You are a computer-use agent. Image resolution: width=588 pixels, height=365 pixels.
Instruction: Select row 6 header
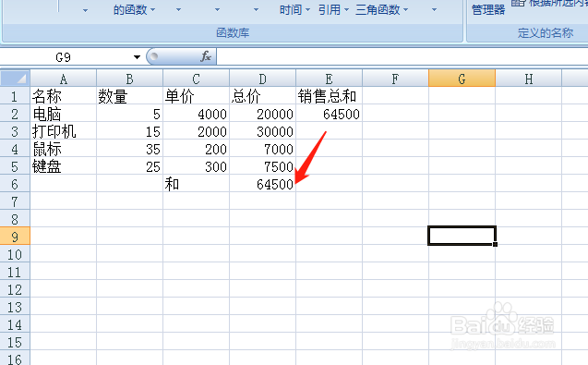coord(15,184)
